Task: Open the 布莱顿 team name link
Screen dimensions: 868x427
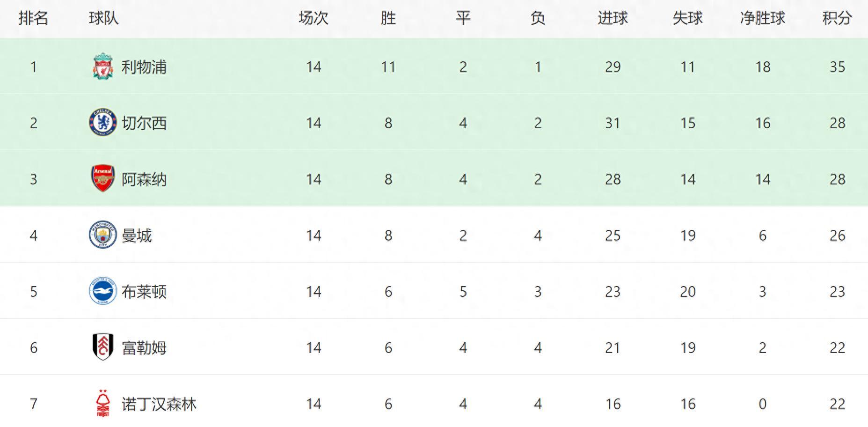Action: (x=144, y=292)
